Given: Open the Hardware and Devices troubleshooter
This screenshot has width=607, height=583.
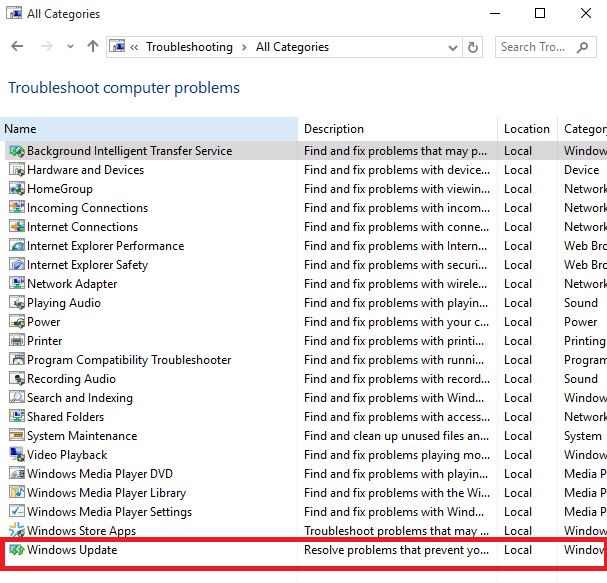Looking at the screenshot, I should [x=86, y=170].
